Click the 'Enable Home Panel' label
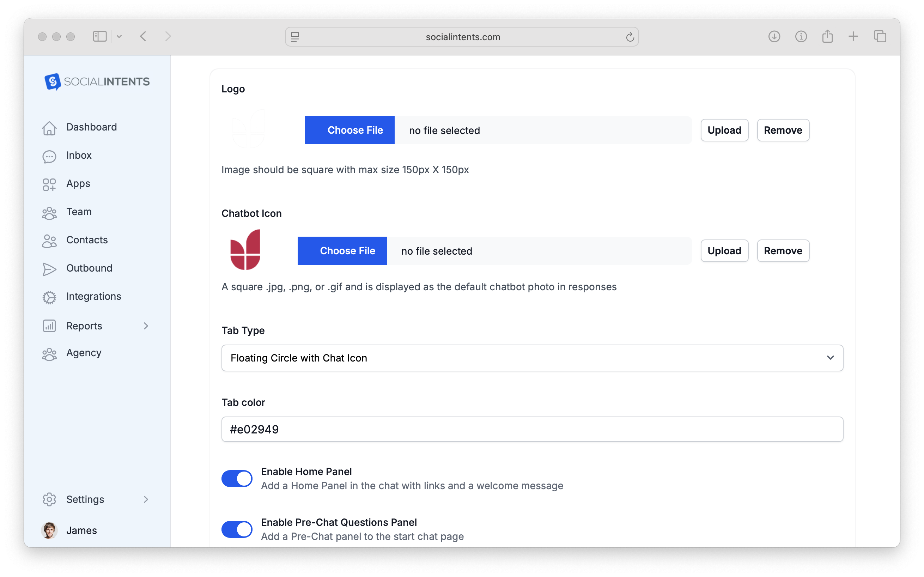 tap(306, 472)
